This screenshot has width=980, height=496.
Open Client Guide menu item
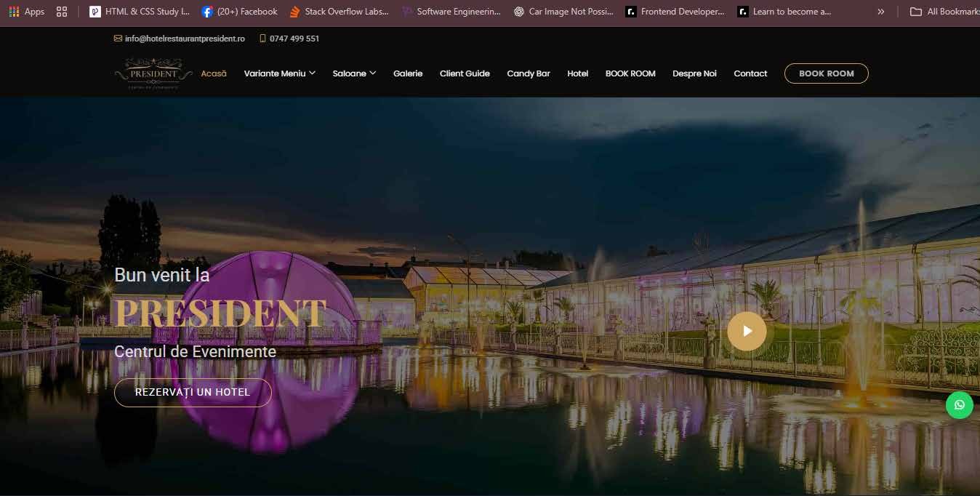465,73
